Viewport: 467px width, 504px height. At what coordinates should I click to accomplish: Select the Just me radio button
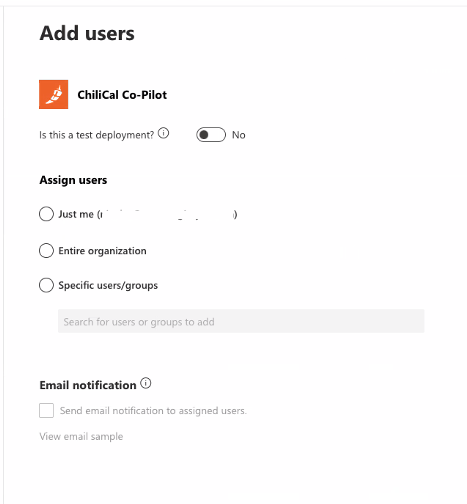pos(46,214)
